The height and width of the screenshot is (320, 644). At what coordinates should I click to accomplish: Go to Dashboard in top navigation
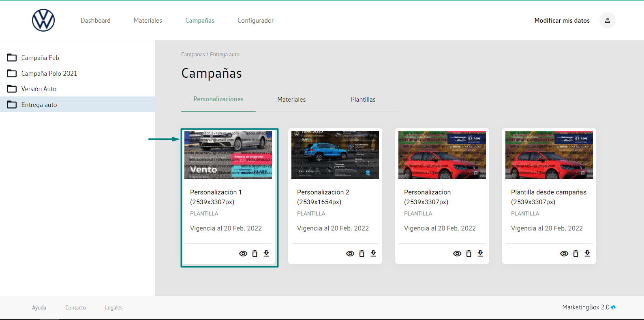(96, 20)
